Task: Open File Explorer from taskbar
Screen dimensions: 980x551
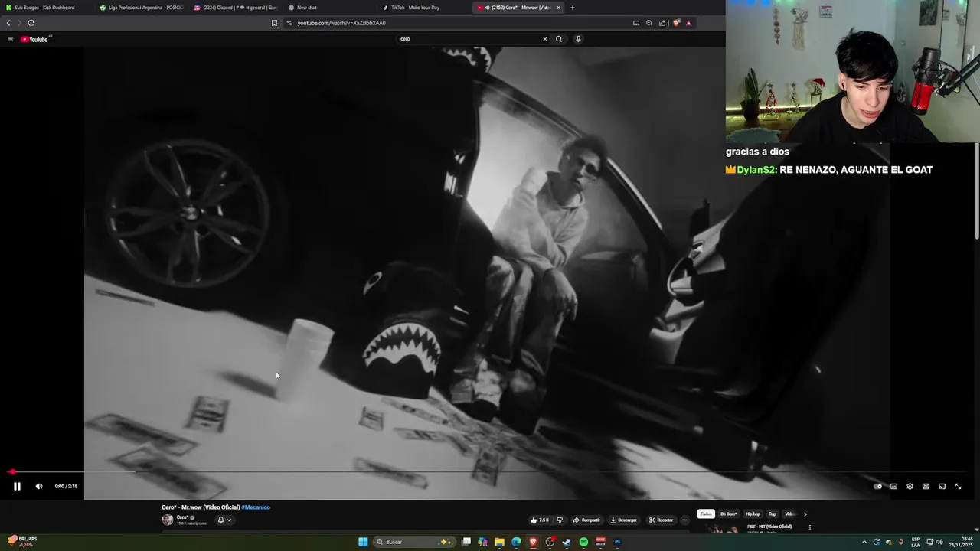Action: [499, 542]
